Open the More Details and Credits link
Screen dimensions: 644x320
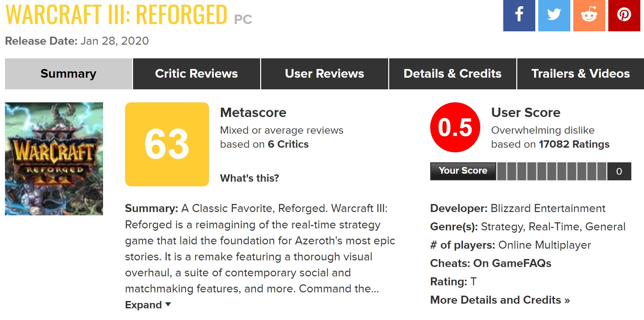tap(500, 300)
